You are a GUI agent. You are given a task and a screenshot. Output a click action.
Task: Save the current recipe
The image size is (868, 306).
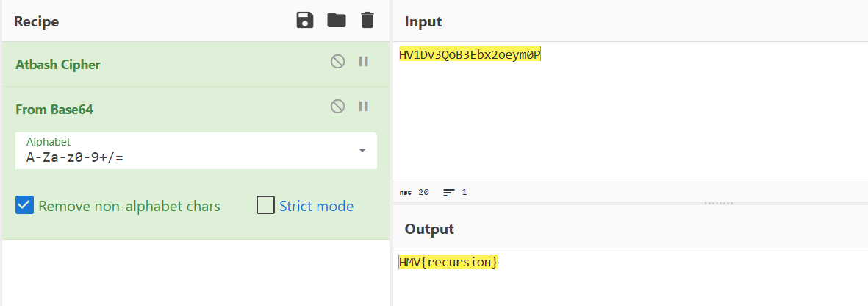tap(305, 21)
